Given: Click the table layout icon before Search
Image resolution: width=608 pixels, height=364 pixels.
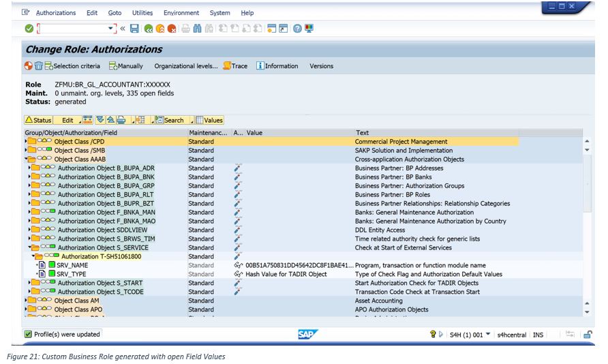Looking at the screenshot, I should tap(140, 120).
